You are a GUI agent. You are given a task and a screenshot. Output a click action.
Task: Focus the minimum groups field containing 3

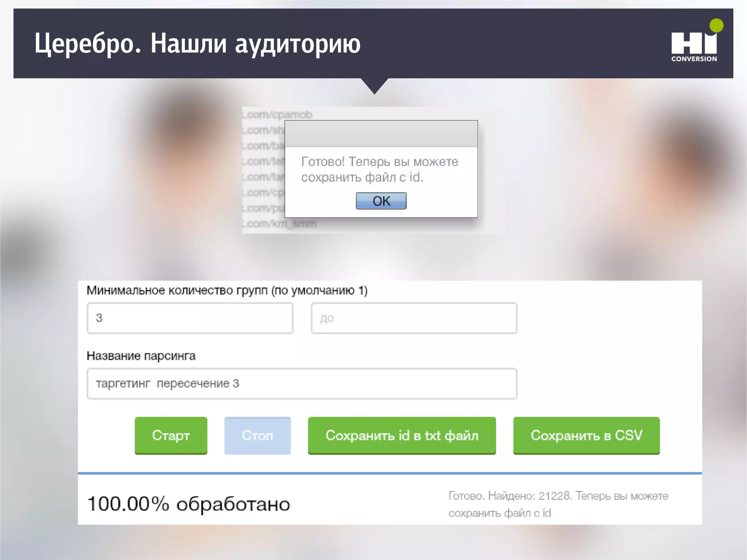pos(190,318)
